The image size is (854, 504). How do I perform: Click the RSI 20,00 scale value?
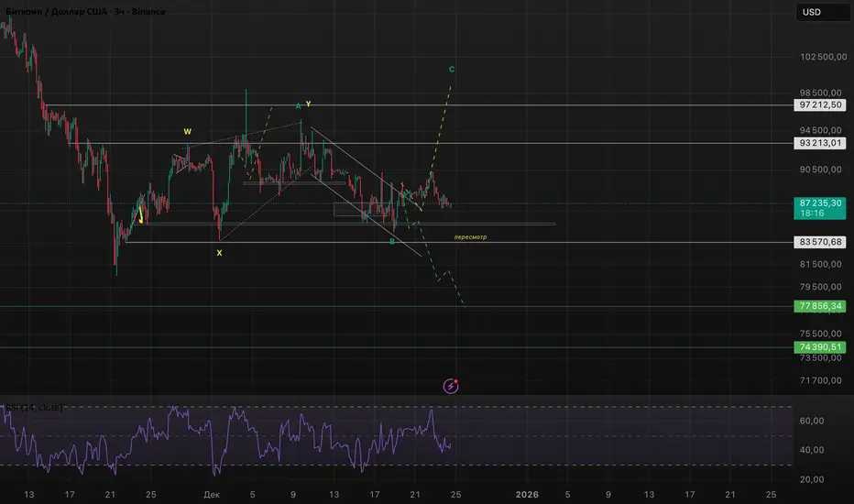pos(812,479)
